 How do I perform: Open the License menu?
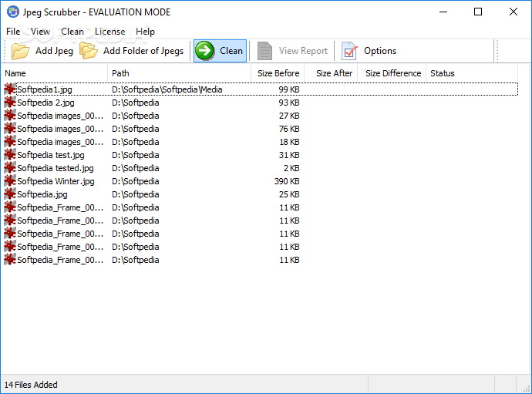point(110,32)
